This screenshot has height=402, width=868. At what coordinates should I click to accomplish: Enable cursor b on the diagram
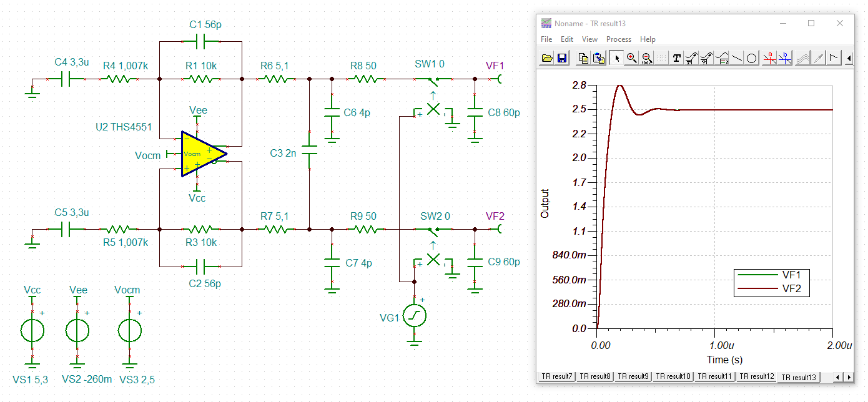click(x=785, y=58)
